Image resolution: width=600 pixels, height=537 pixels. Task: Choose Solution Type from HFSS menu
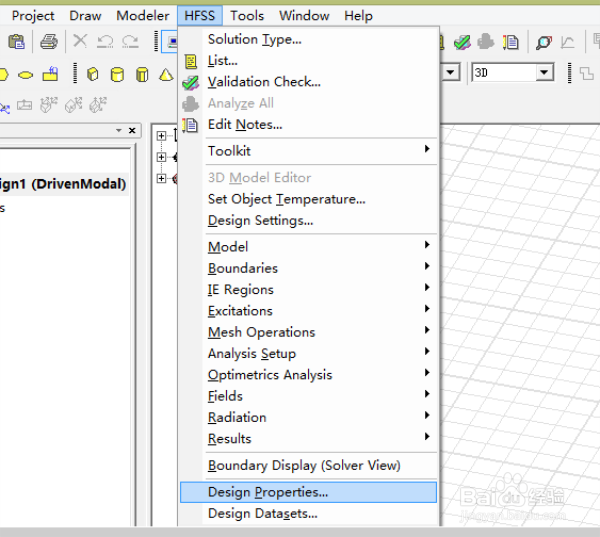(308, 39)
